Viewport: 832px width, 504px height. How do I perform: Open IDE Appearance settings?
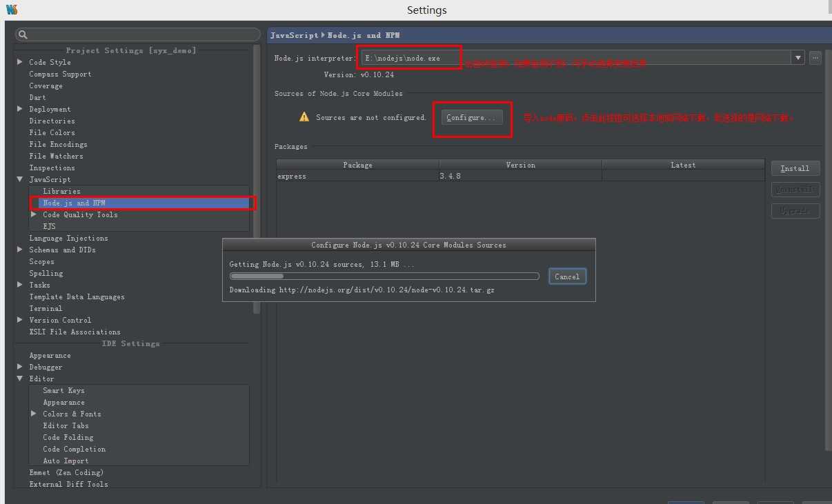[50, 355]
